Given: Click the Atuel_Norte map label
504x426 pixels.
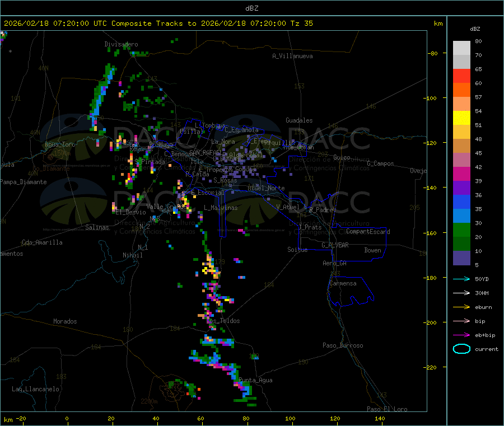Looking at the screenshot, I should [x=266, y=188].
